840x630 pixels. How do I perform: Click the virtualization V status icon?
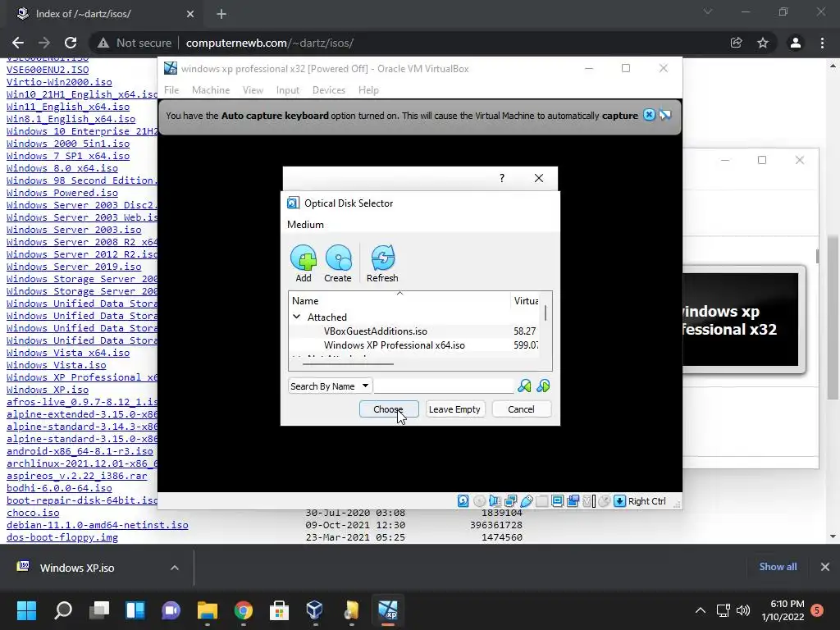coord(589,501)
